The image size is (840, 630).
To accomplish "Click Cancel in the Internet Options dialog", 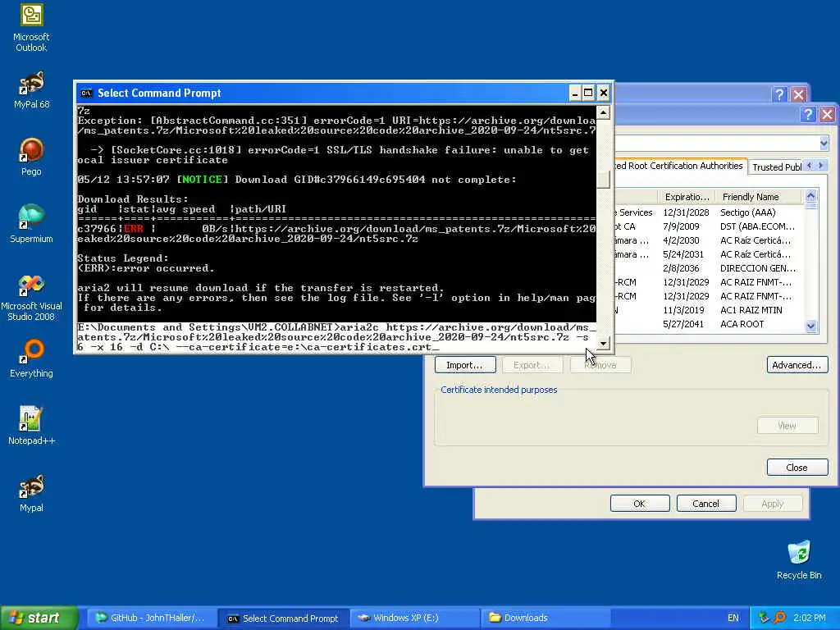I will tap(706, 504).
